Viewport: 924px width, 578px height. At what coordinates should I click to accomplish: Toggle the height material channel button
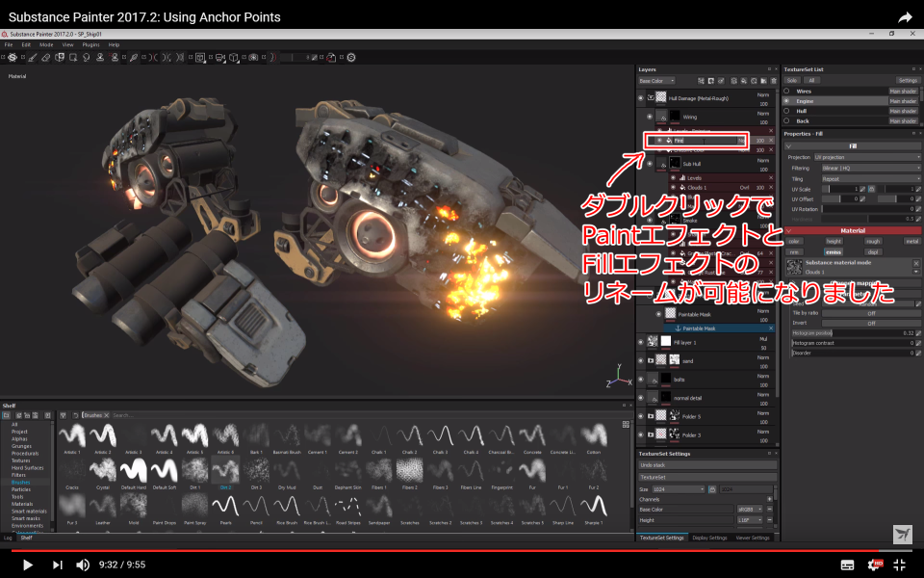pyautogui.click(x=834, y=241)
